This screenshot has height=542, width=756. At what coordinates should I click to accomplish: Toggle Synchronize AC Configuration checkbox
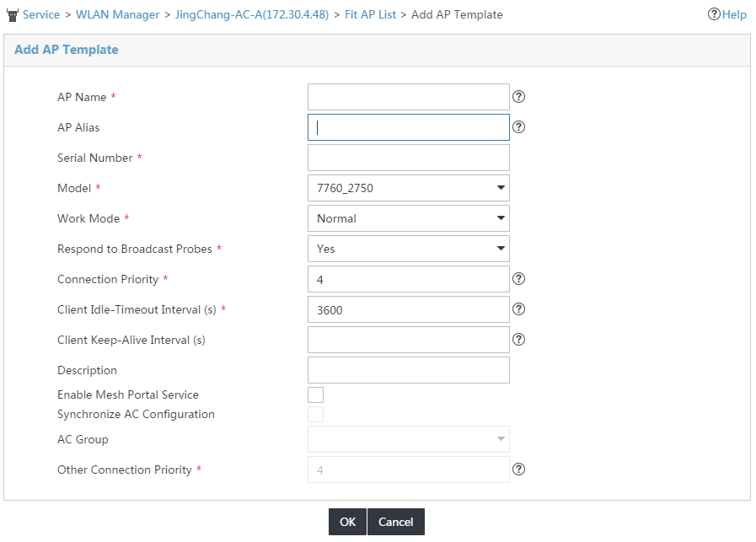[316, 414]
